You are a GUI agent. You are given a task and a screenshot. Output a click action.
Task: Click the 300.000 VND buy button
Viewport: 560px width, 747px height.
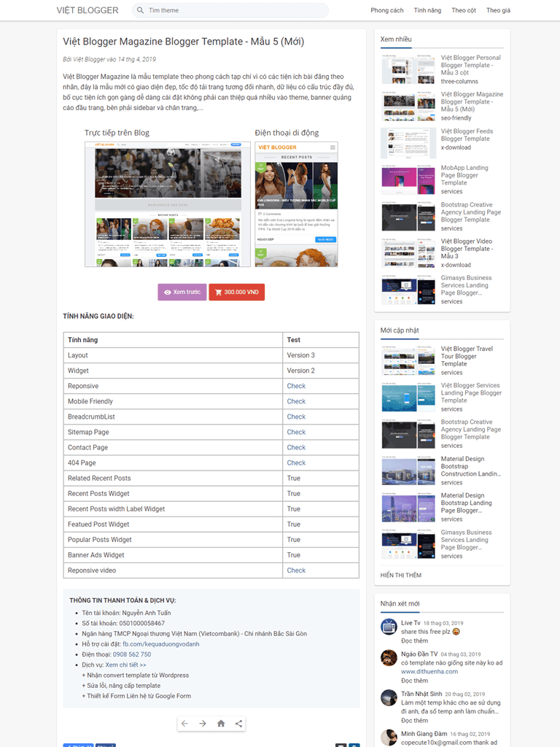[x=237, y=292]
